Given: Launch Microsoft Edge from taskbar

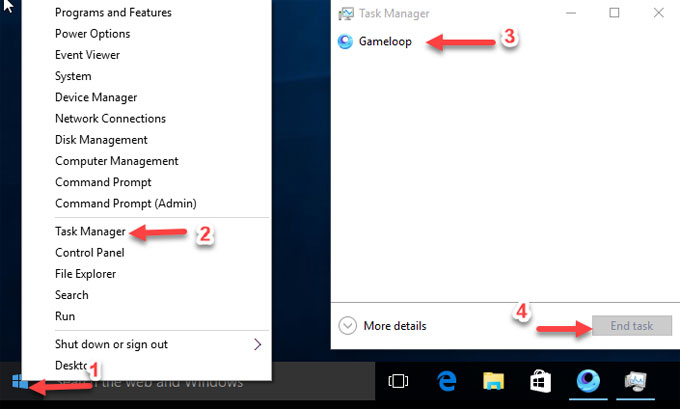Looking at the screenshot, I should click(446, 381).
